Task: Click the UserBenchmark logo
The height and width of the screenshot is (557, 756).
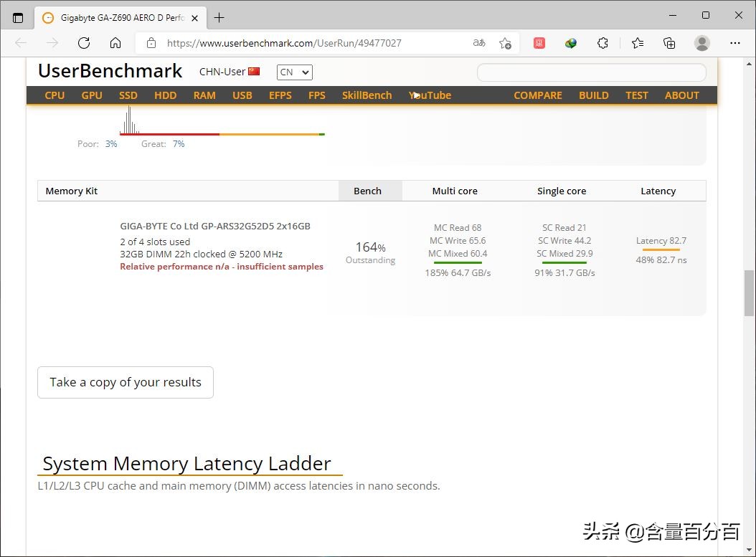Action: point(110,71)
